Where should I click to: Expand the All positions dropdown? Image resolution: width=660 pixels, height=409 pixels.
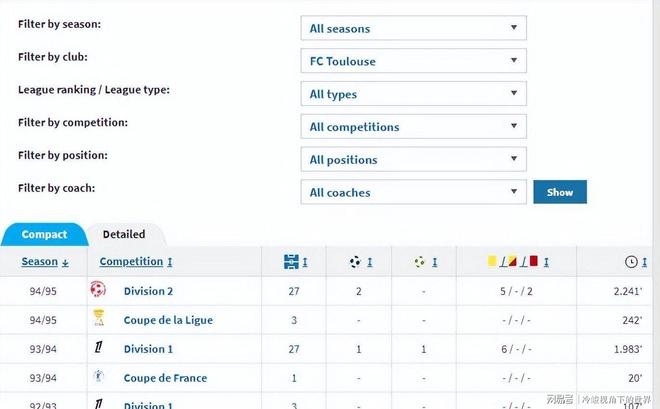[x=413, y=160]
